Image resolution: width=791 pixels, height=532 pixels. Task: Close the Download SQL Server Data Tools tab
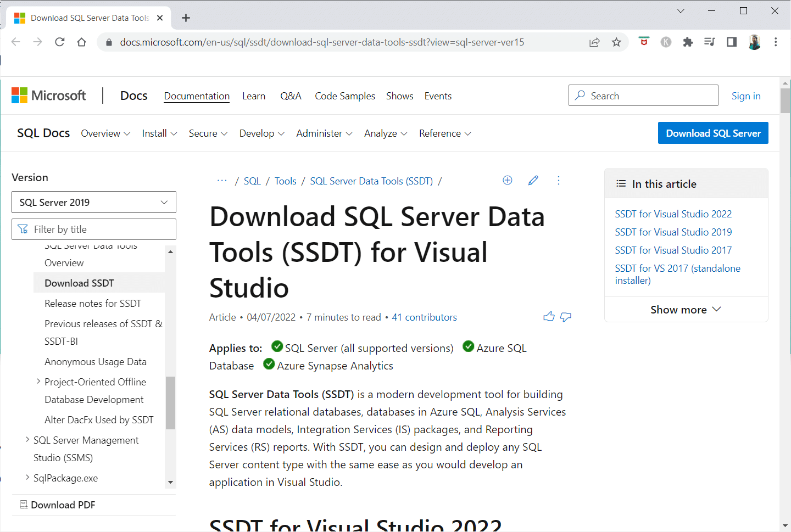tap(160, 18)
